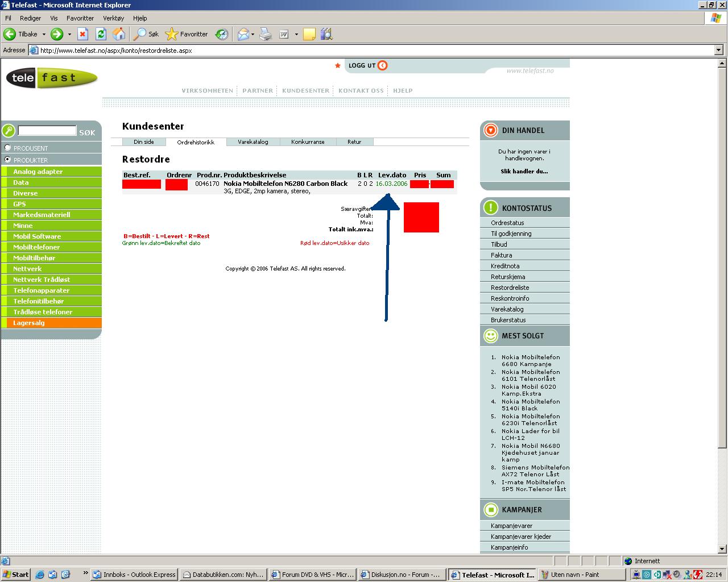Click the orange star beside LOGG UT
Image resolution: width=728 pixels, height=582 pixels.
(x=338, y=65)
